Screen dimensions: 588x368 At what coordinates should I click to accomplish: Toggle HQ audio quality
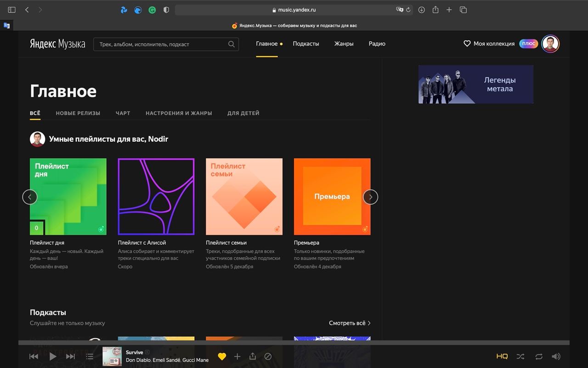(x=502, y=356)
